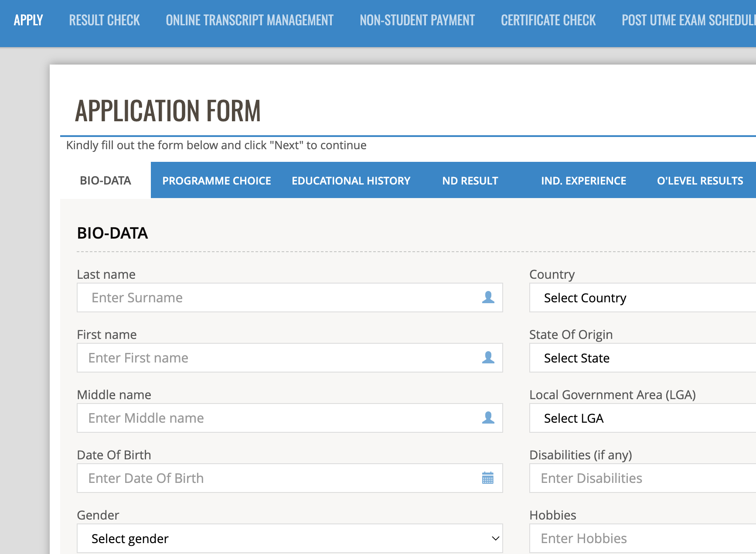Click the 'First name' label
This screenshot has height=554, width=756.
pos(107,335)
